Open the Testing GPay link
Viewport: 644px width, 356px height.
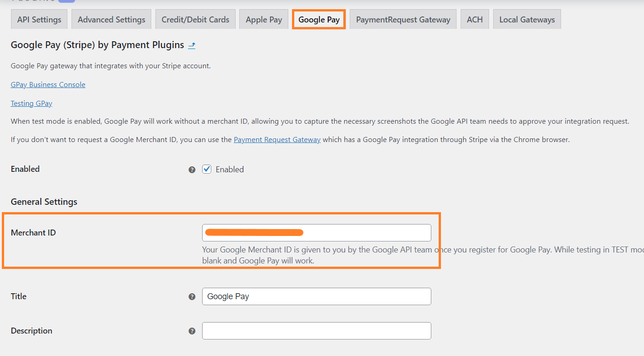pos(32,104)
